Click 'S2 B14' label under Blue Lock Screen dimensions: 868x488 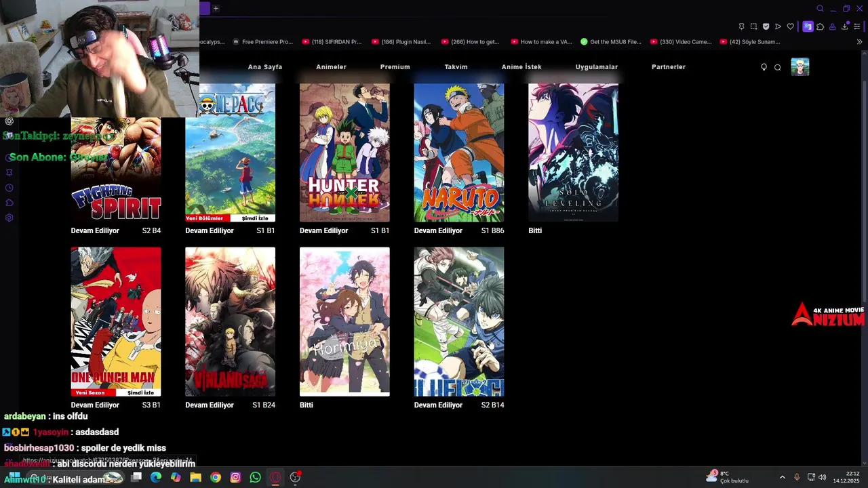(492, 405)
